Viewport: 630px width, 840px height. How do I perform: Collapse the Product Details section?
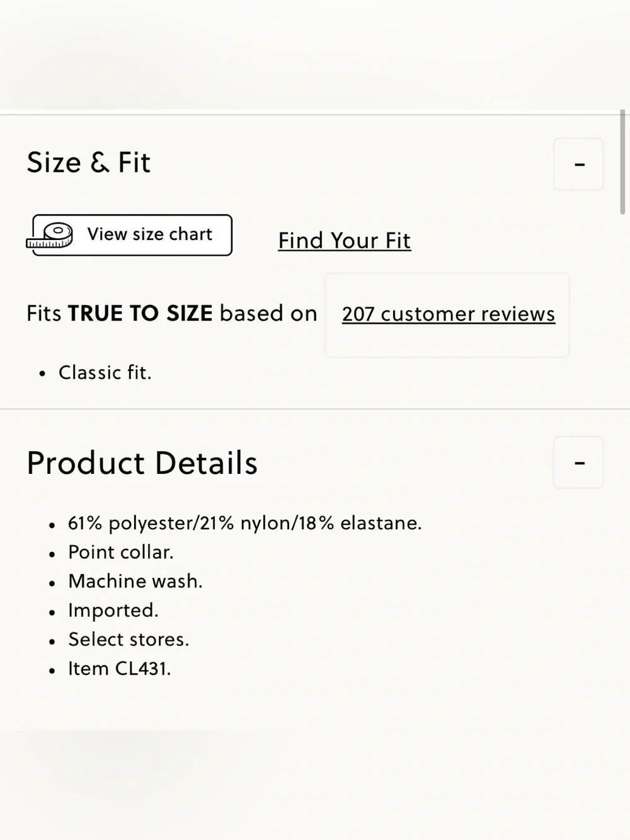click(x=578, y=463)
